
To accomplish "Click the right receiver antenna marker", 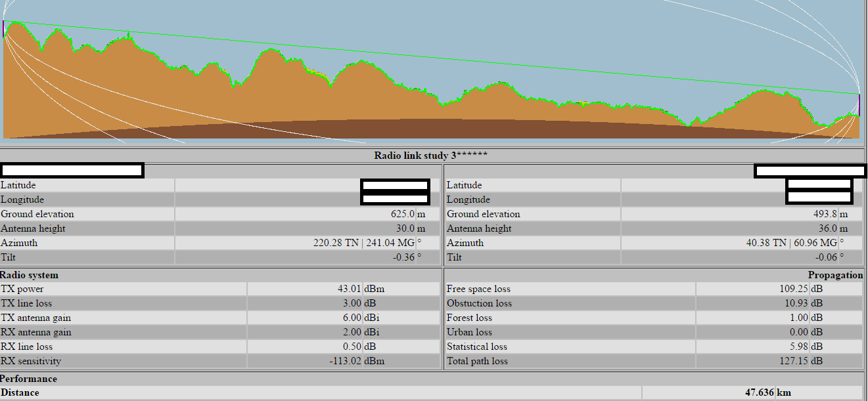I will [x=859, y=104].
